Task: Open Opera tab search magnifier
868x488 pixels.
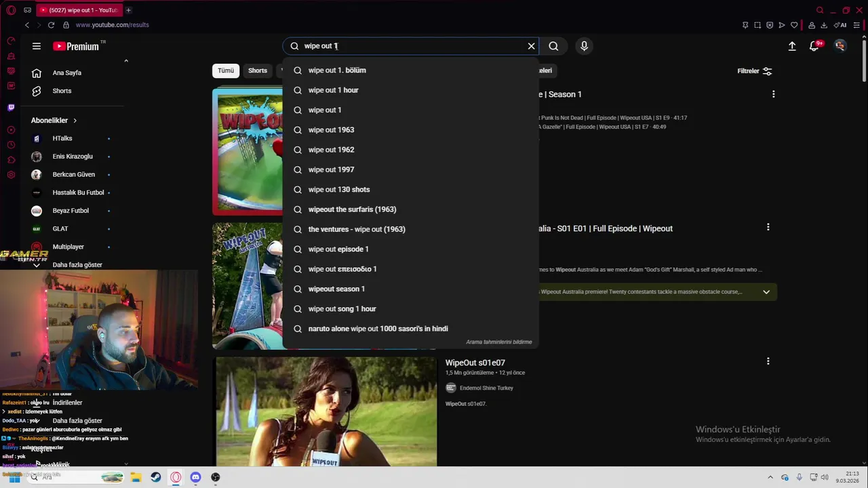Action: 820,10
